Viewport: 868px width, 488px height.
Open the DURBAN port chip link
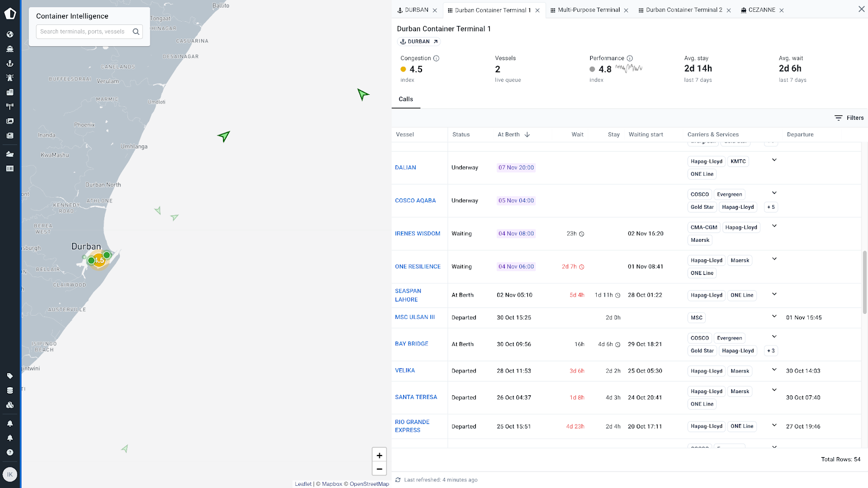click(x=419, y=41)
